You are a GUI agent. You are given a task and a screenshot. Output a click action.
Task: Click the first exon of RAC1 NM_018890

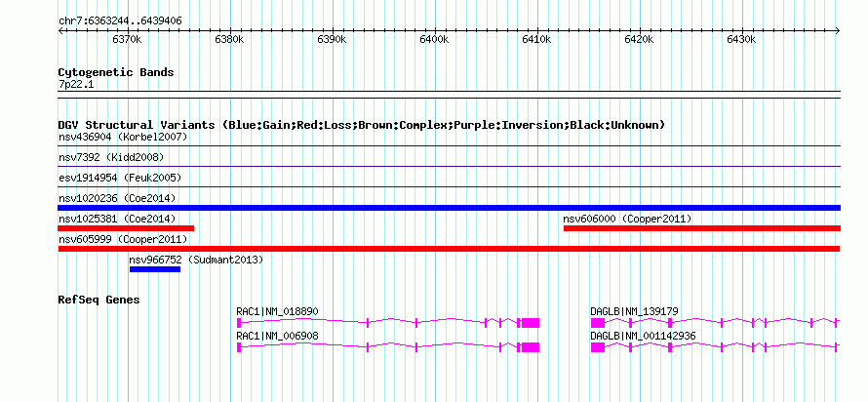click(239, 323)
